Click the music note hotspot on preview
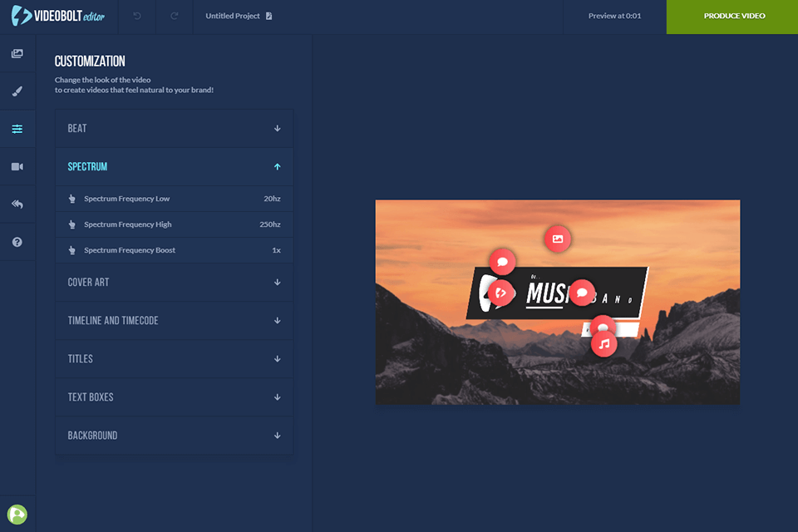The height and width of the screenshot is (532, 798). 604,343
